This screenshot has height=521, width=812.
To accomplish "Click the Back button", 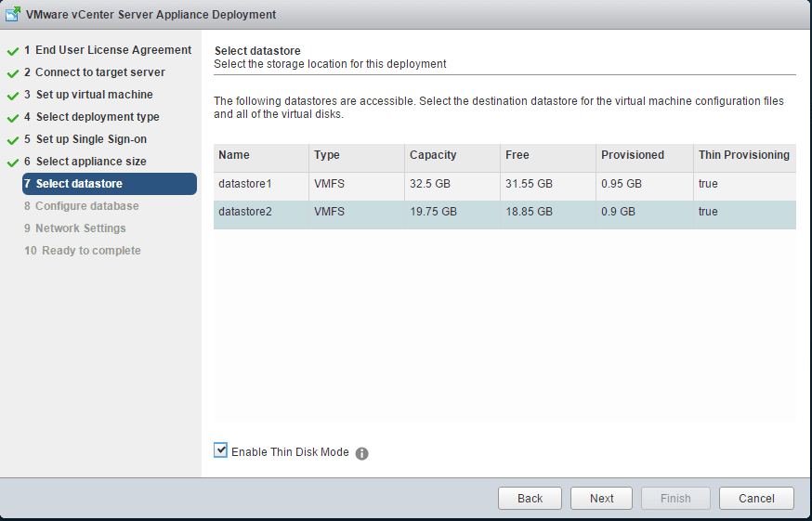I will [x=530, y=498].
